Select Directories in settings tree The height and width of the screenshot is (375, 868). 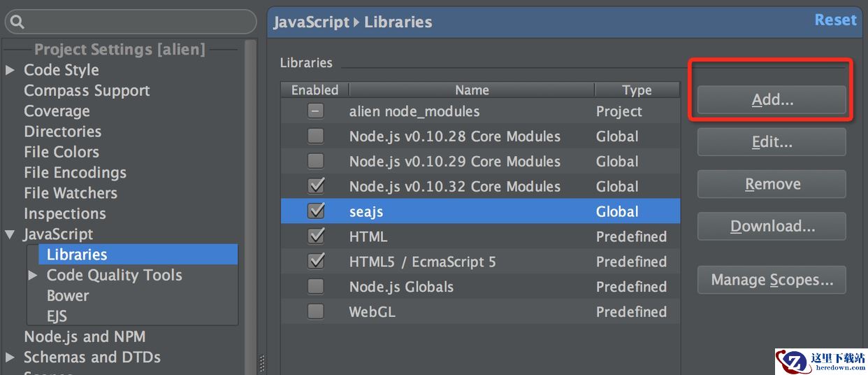pyautogui.click(x=62, y=132)
